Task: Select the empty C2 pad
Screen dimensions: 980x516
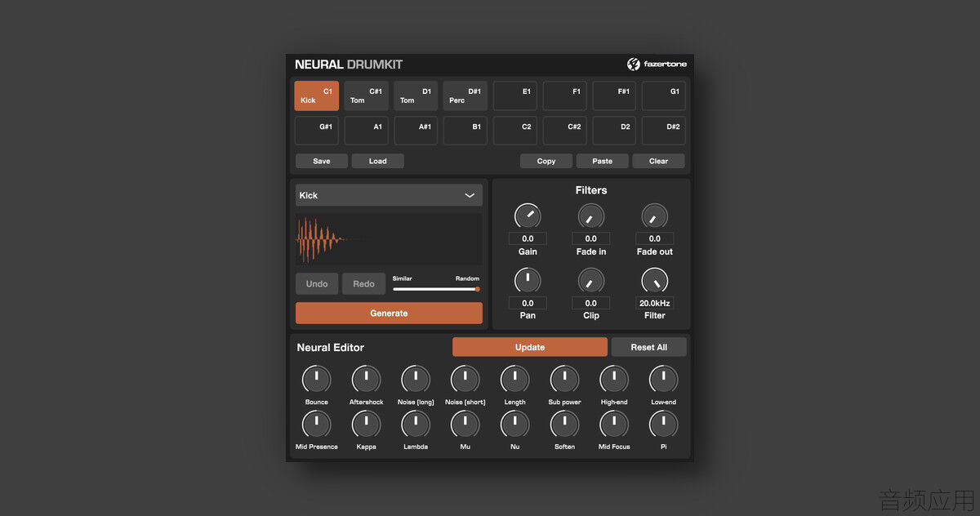Action: (x=515, y=131)
